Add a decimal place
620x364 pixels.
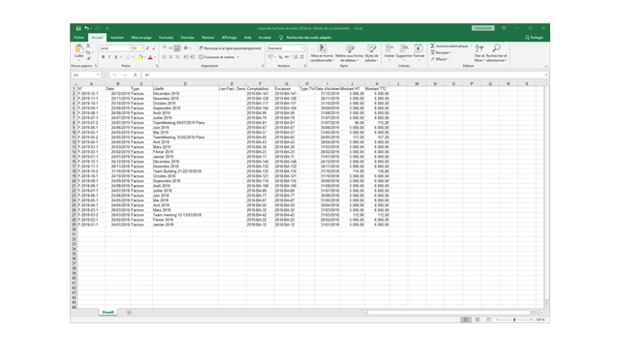[x=294, y=57]
